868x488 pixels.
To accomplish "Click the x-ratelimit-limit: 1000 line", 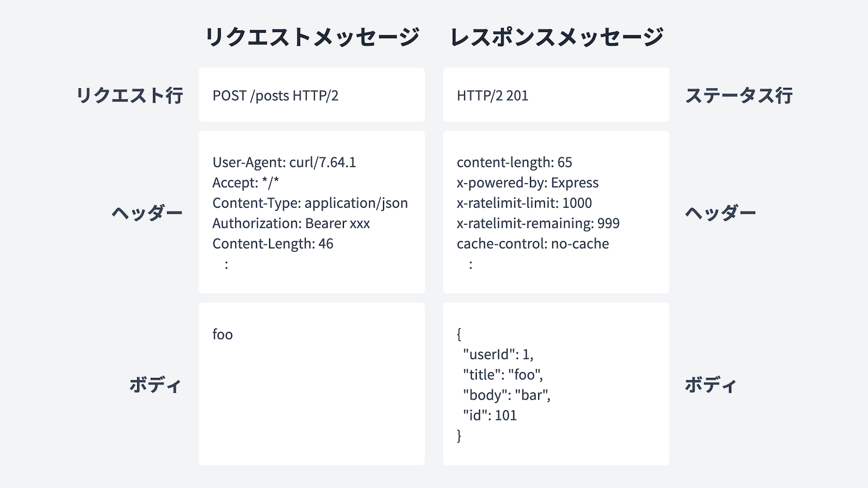I will click(525, 203).
